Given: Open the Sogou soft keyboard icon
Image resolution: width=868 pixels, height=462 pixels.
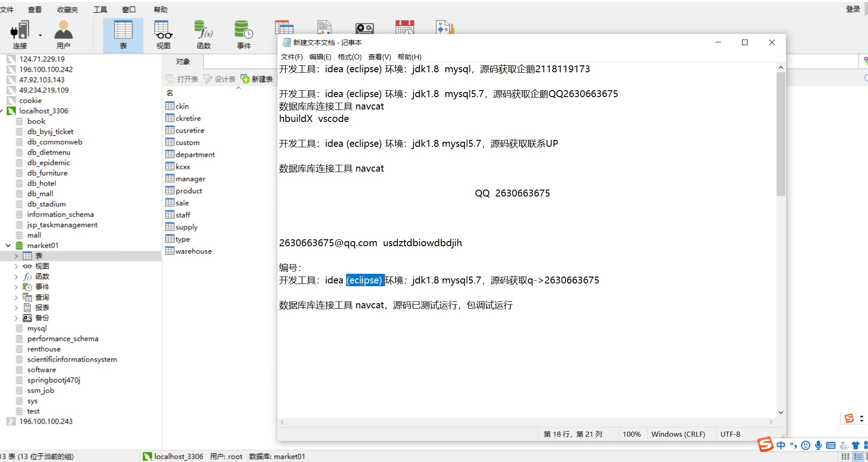Looking at the screenshot, I should pyautogui.click(x=831, y=445).
